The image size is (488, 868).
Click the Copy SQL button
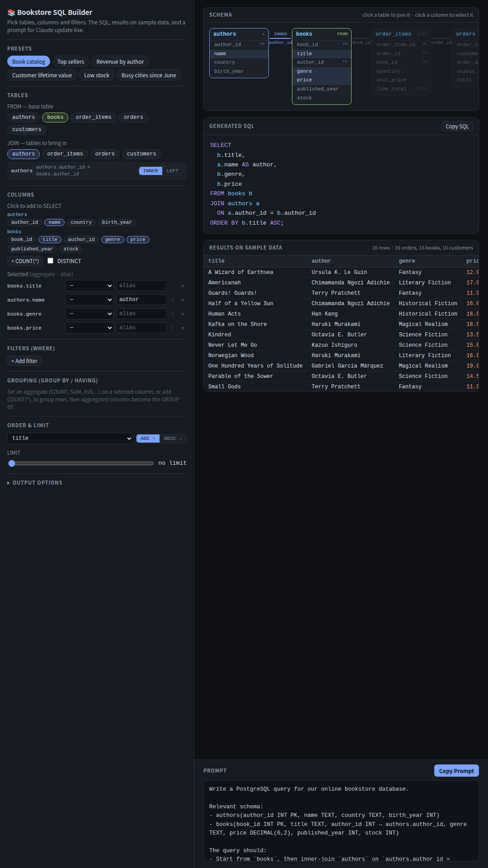click(x=457, y=127)
